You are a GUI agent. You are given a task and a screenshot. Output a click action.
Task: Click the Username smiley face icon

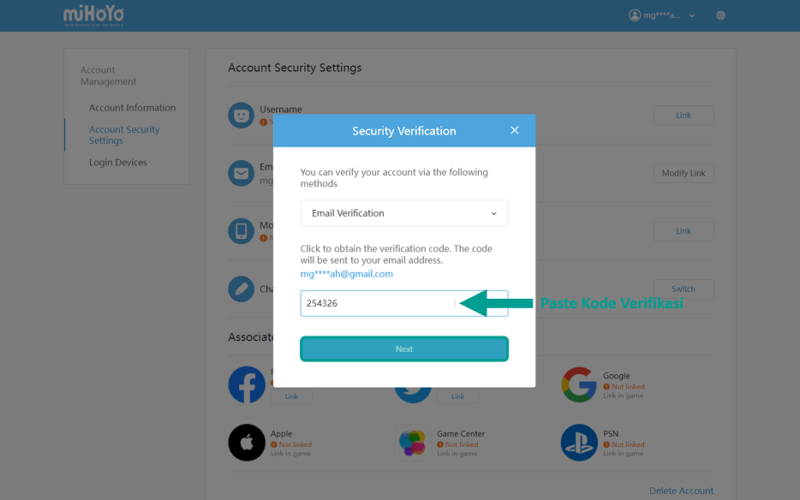click(x=241, y=115)
